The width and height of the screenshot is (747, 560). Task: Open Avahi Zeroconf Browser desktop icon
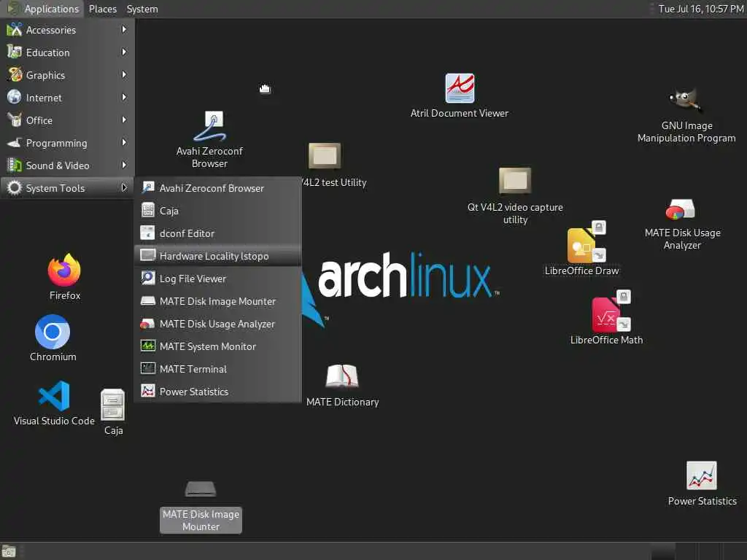pos(209,127)
